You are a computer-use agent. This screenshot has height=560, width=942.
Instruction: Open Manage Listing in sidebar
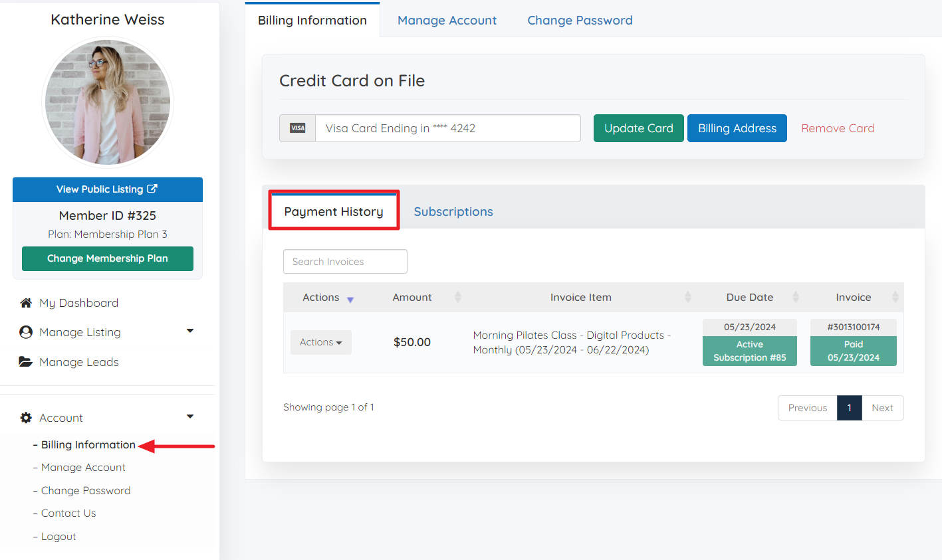[x=80, y=332]
